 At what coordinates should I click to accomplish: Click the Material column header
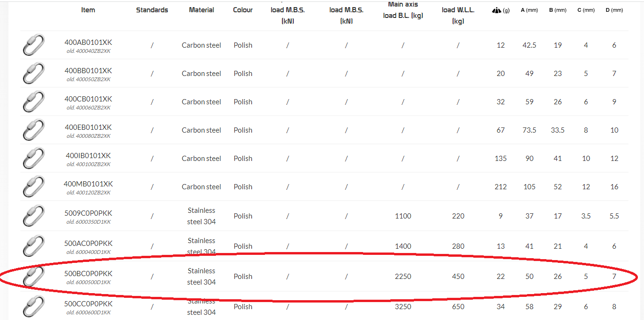[201, 10]
